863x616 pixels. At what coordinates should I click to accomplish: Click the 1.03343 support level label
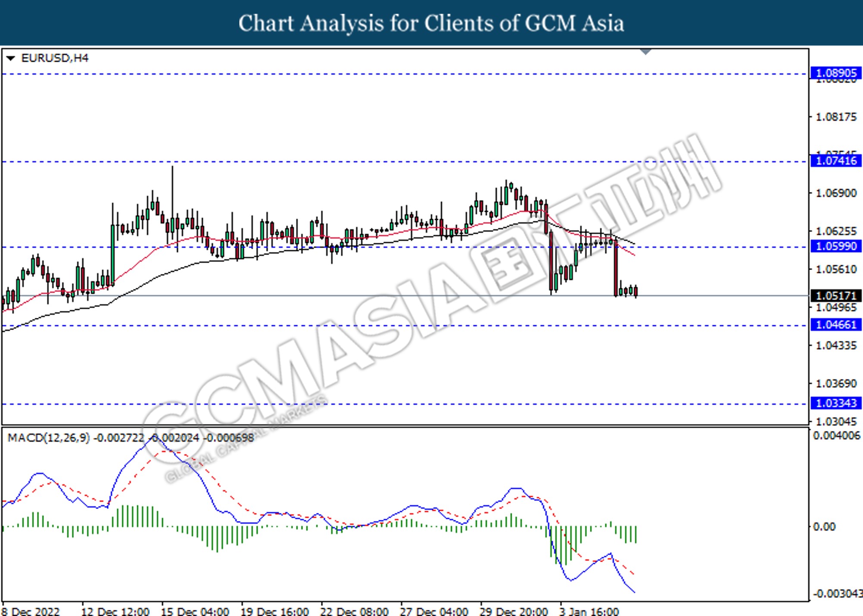click(x=836, y=403)
